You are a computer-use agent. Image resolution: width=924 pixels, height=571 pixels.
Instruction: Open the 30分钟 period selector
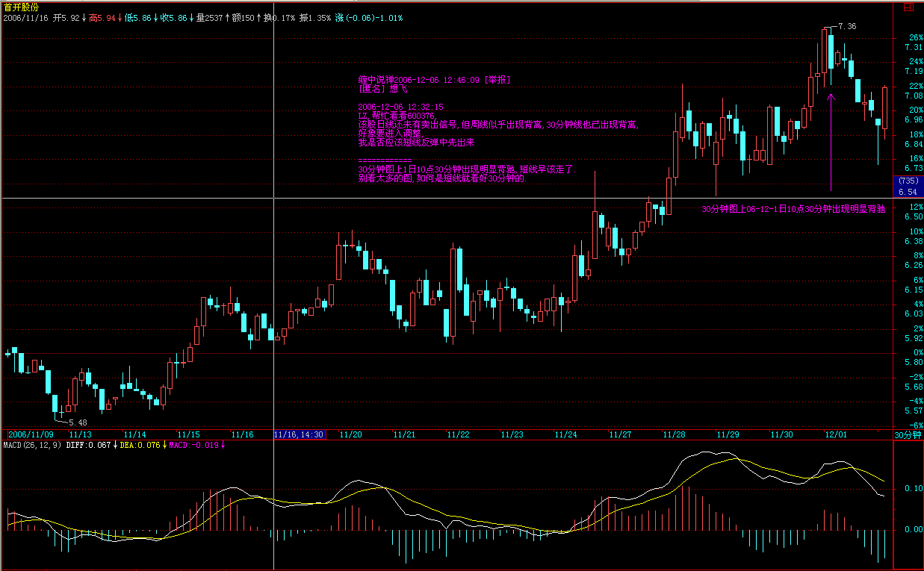(908, 434)
